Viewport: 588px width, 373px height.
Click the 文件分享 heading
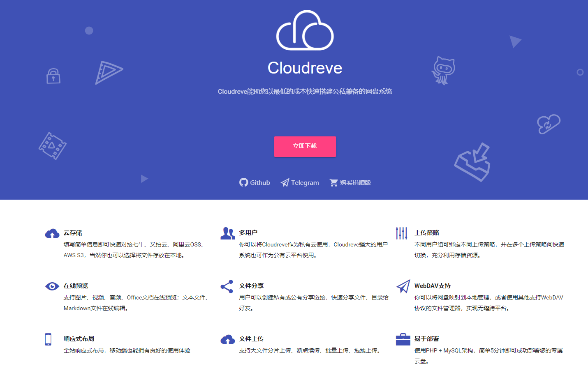(251, 286)
